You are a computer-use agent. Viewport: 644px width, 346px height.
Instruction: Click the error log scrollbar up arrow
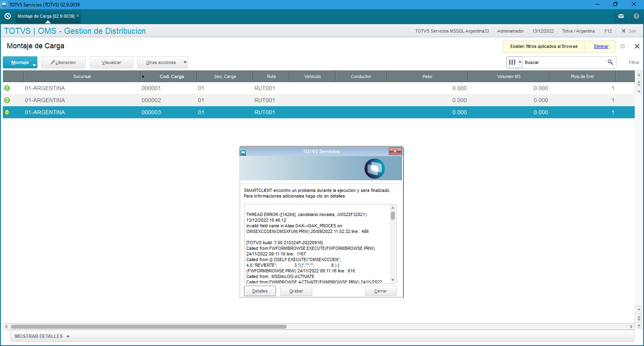tap(393, 208)
